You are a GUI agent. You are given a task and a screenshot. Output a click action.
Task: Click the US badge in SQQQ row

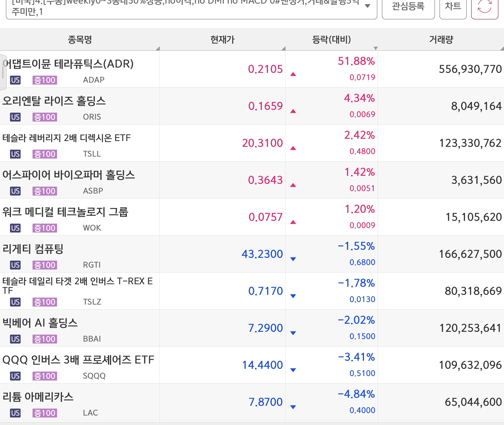15,376
